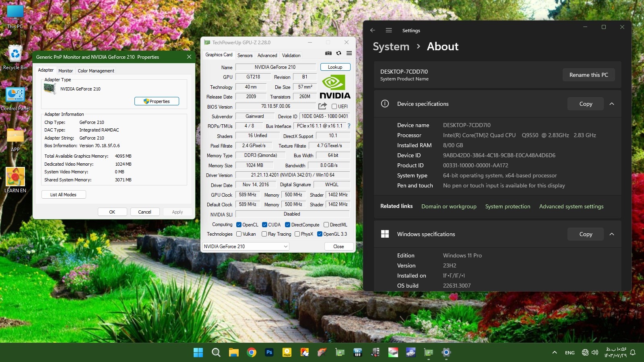Viewport: 644px width, 362px height.
Task: Switch to the Color Management tab
Action: [x=96, y=71]
